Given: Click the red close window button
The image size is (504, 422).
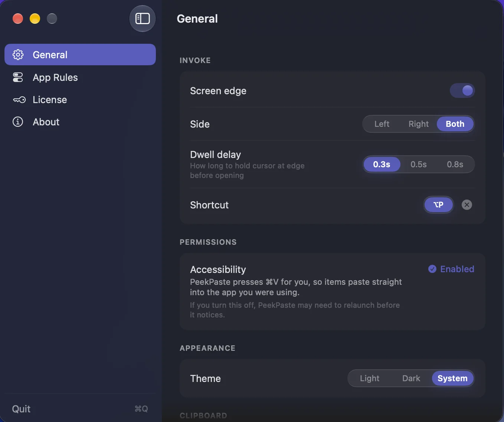Looking at the screenshot, I should tap(18, 19).
